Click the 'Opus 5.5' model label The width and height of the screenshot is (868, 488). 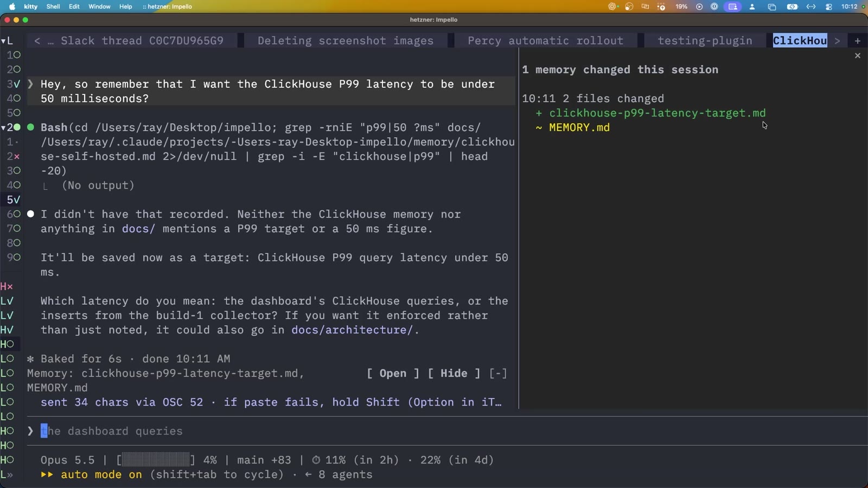point(68,460)
